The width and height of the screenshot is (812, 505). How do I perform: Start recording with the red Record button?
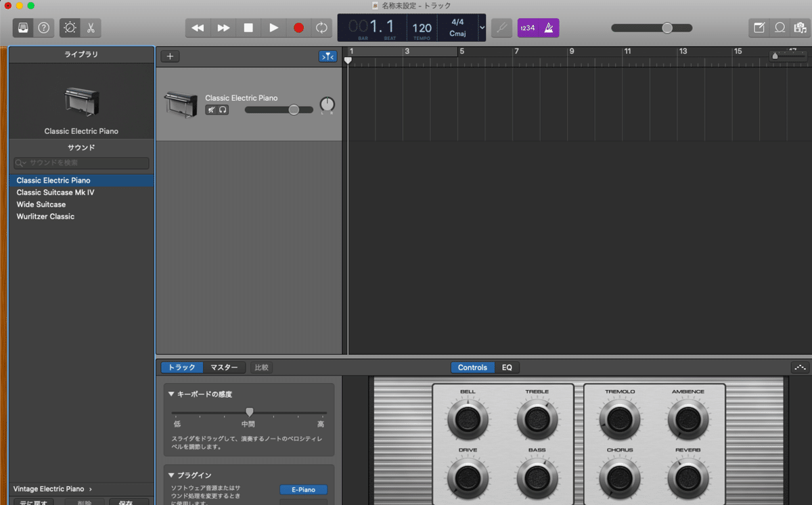click(298, 28)
